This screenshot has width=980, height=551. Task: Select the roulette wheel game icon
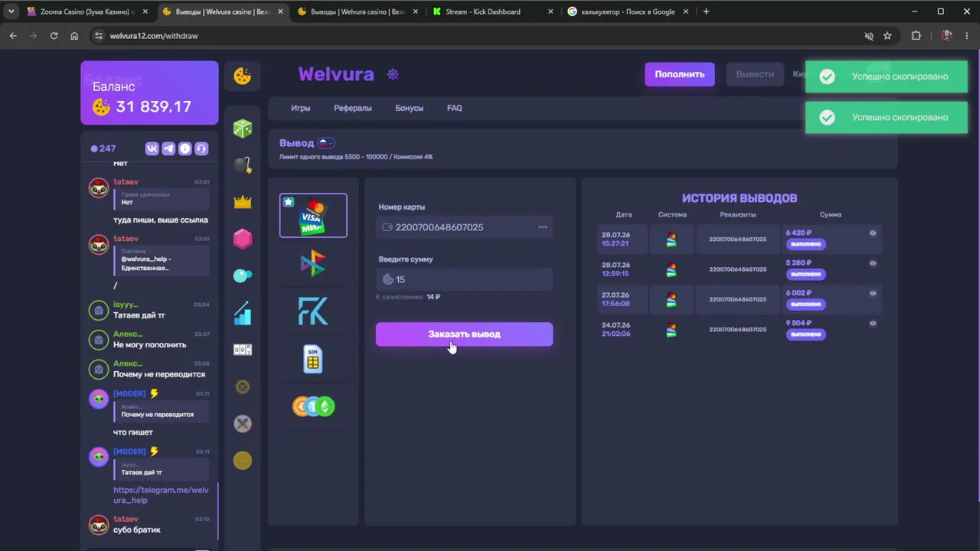243,386
